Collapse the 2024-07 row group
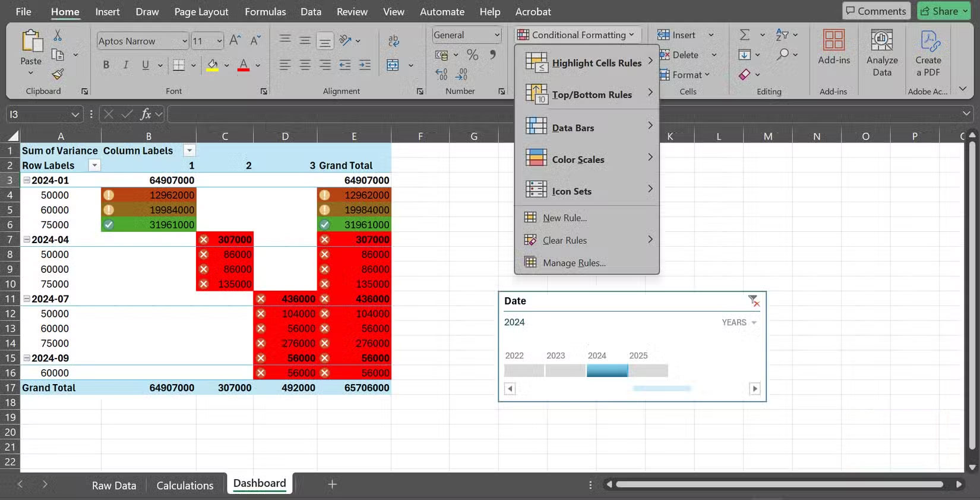The width and height of the screenshot is (980, 500). (x=27, y=299)
